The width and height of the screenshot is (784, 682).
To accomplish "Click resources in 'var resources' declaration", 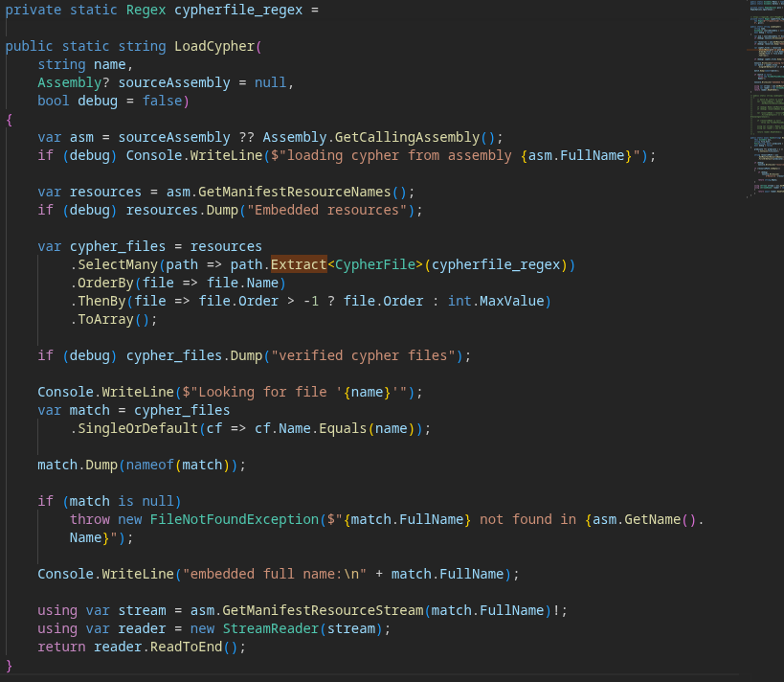I will 105,192.
